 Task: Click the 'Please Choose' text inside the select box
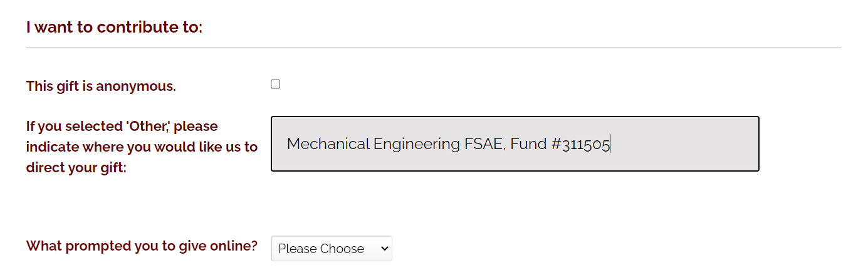tap(321, 249)
